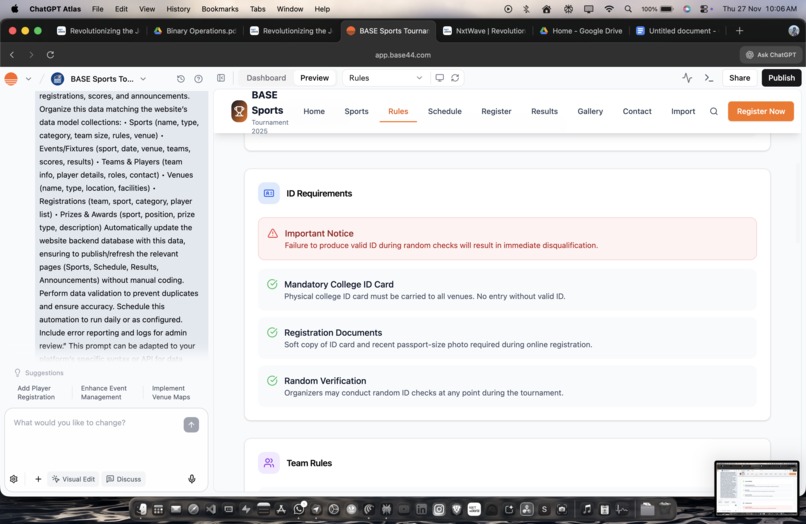Switch to the Preview tab
Image resolution: width=806 pixels, height=524 pixels.
[x=315, y=78]
